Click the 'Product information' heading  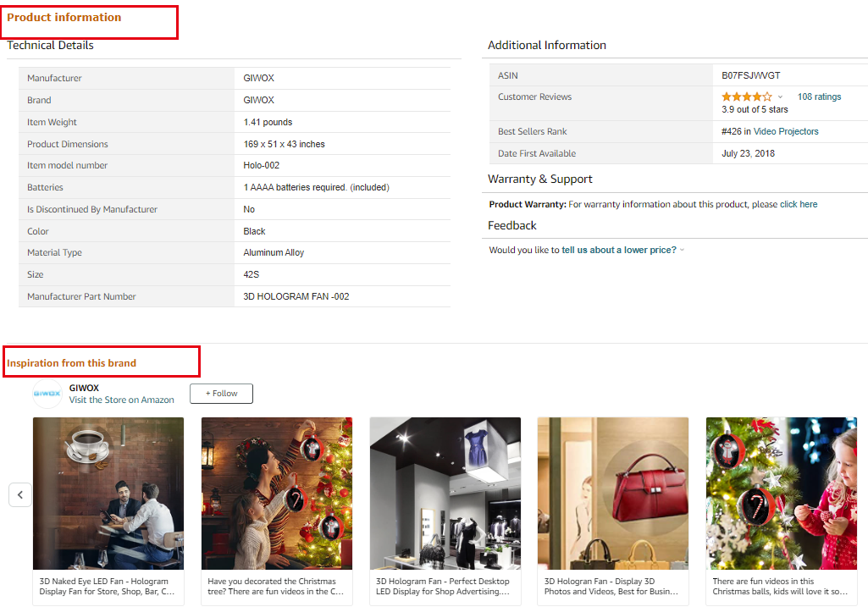coord(64,18)
